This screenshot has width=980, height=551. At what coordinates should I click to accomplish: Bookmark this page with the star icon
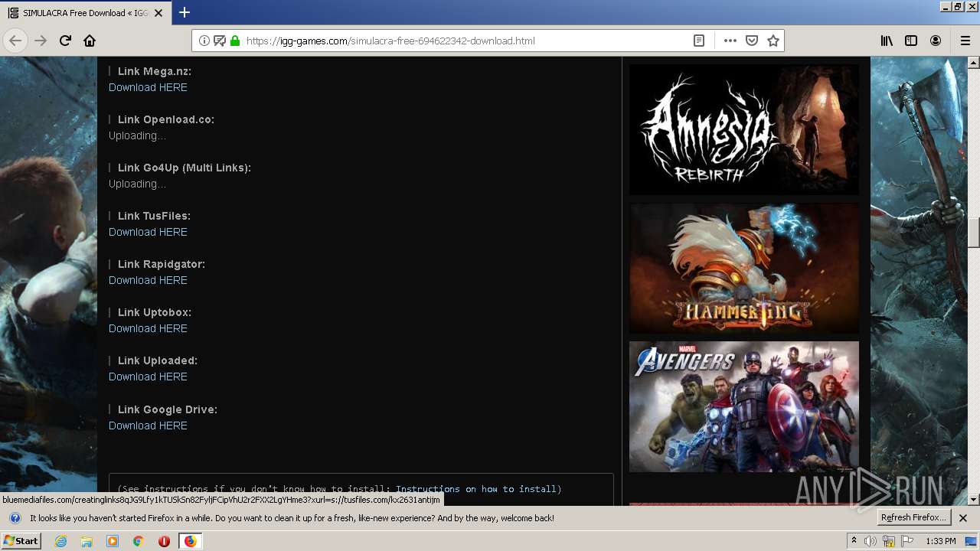(x=773, y=41)
